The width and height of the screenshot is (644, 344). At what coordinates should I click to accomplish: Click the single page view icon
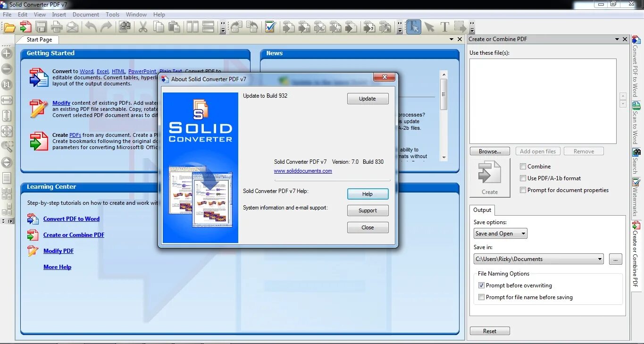(7, 178)
